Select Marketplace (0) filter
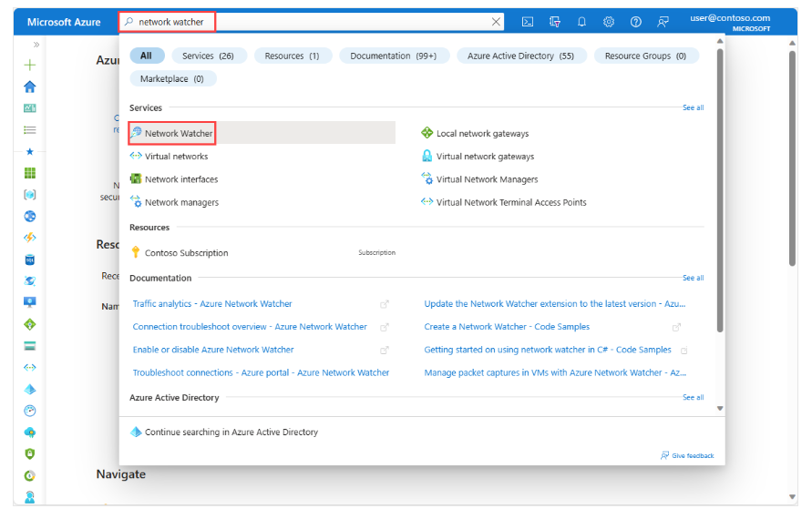 [x=172, y=78]
